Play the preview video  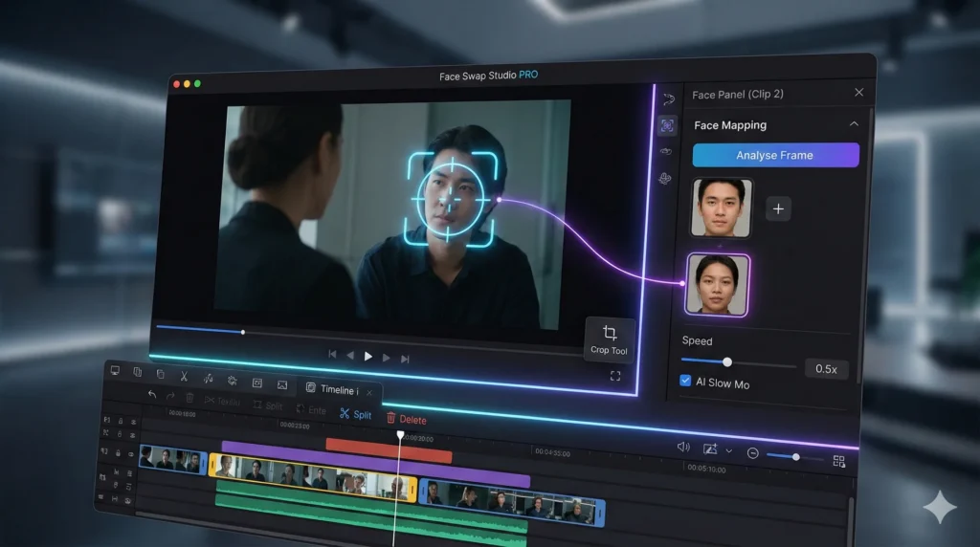[x=368, y=357]
